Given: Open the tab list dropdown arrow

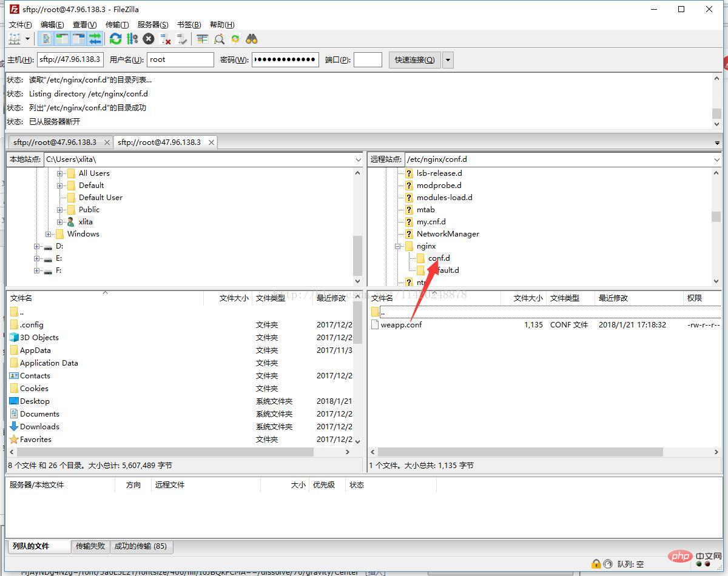Looking at the screenshot, I should (717, 142).
